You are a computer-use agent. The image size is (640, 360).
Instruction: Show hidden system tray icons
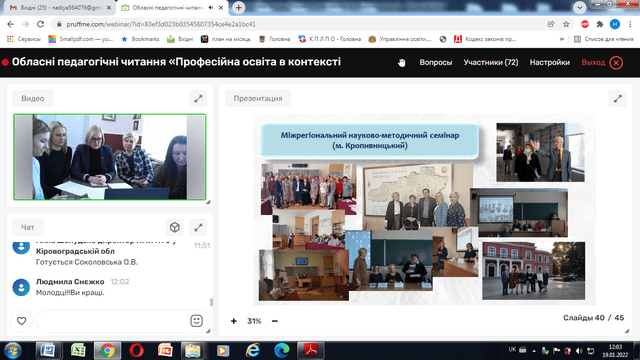coord(534,351)
